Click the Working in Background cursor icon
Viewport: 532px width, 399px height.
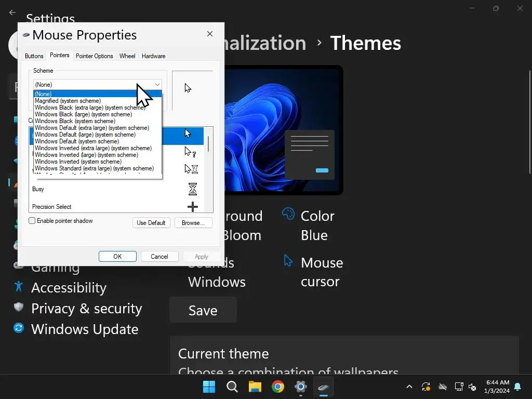point(191,169)
